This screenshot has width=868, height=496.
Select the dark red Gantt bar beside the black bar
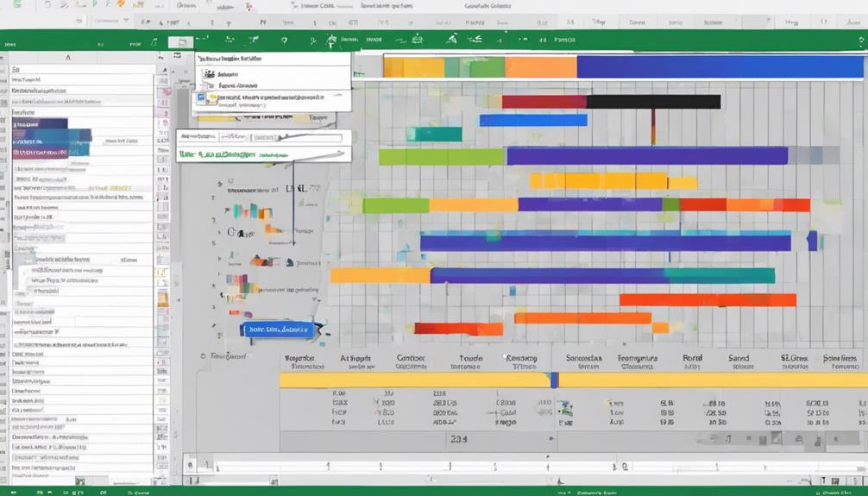pos(544,102)
